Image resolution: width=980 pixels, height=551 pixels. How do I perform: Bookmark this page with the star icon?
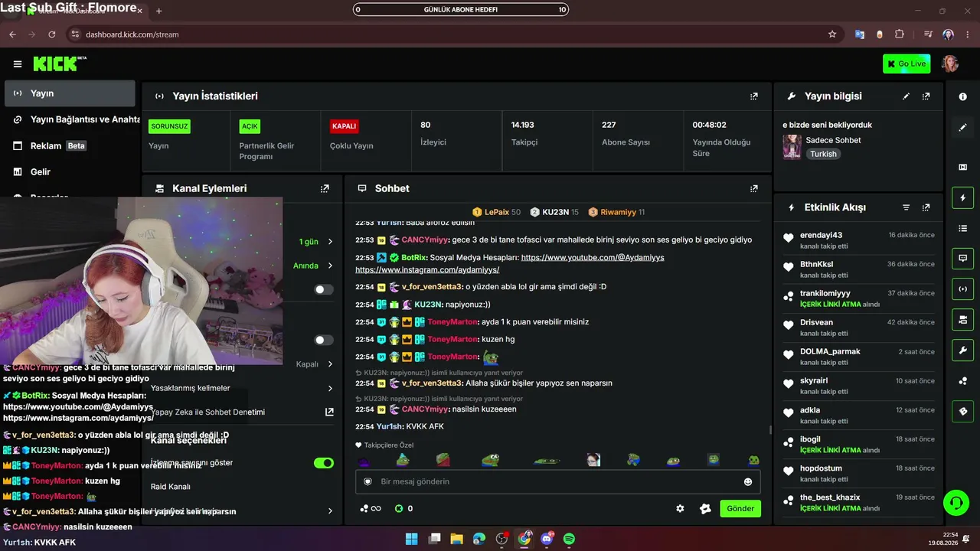[x=832, y=34]
